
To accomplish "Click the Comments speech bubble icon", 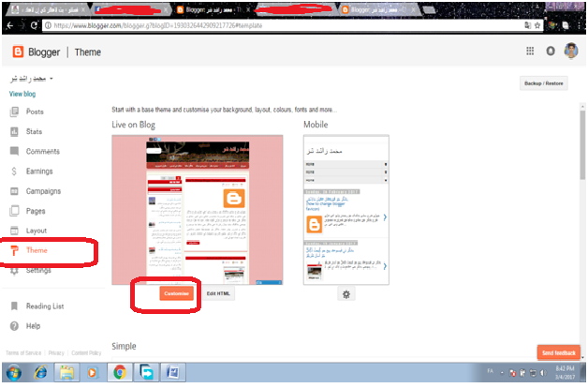I will [x=14, y=151].
